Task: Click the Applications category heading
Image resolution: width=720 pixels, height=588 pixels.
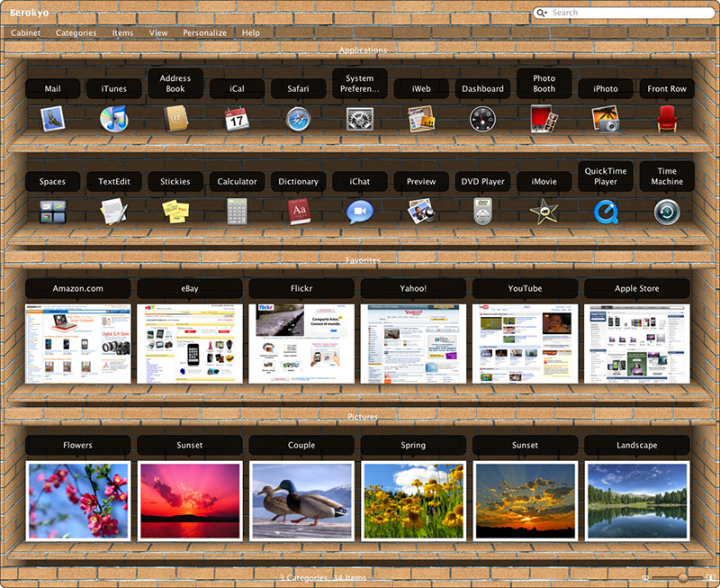Action: tap(363, 50)
